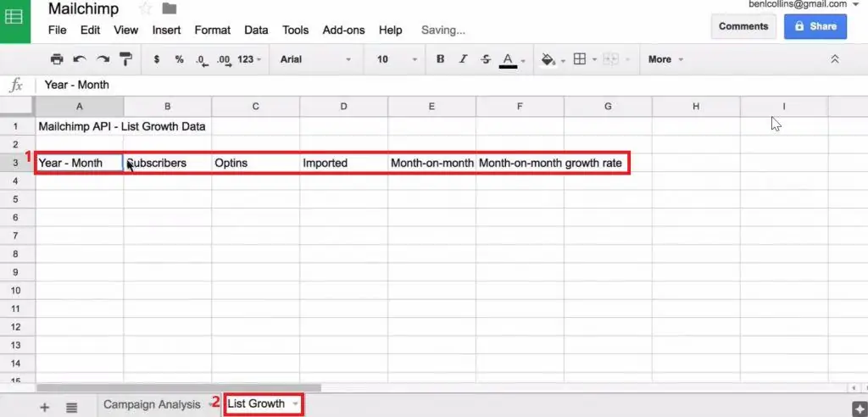This screenshot has height=417, width=868.
Task: Open the account email dropdown
Action: pos(804,4)
